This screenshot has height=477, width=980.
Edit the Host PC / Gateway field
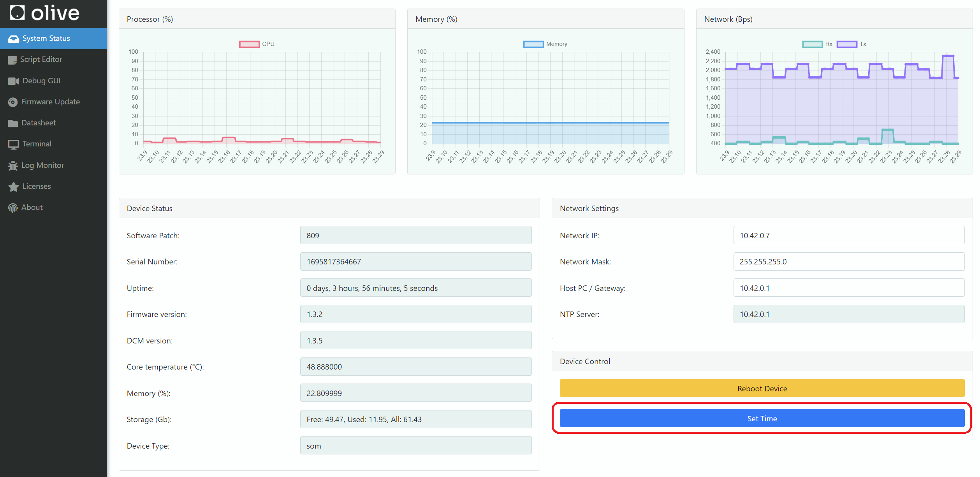[x=849, y=288]
